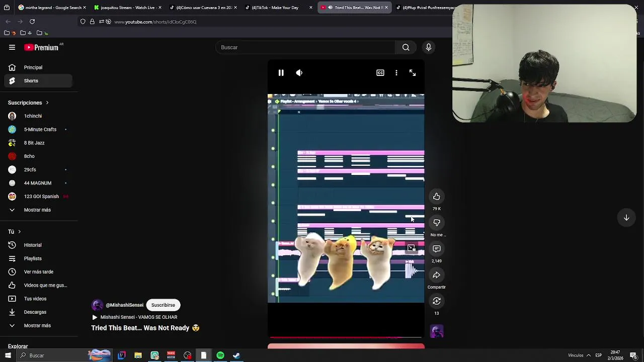Dislike the Short (No me gusta)

pos(437,223)
